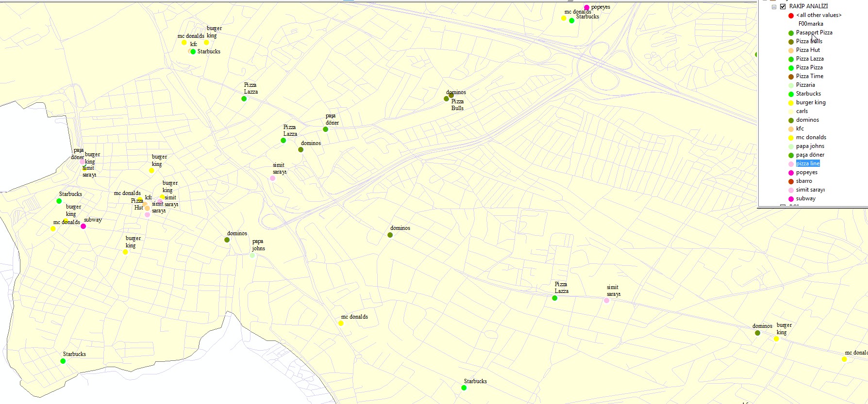Open the Pizza Hut legend symbol swatch
Viewport: 868px width, 404px height.
pyautogui.click(x=791, y=50)
